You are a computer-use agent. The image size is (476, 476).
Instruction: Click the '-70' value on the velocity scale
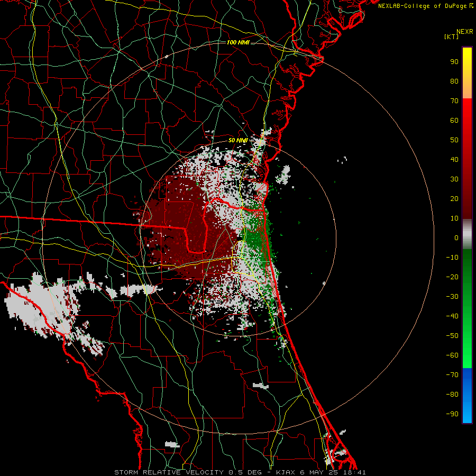coord(452,375)
